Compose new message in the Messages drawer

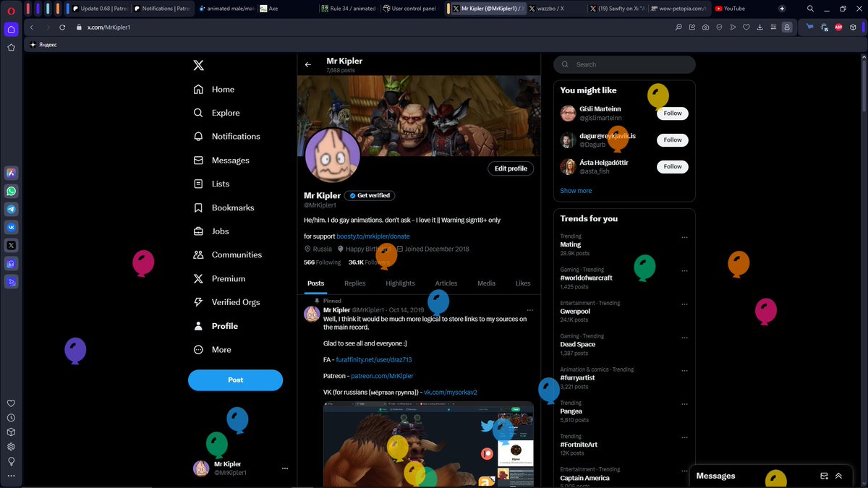[824, 476]
